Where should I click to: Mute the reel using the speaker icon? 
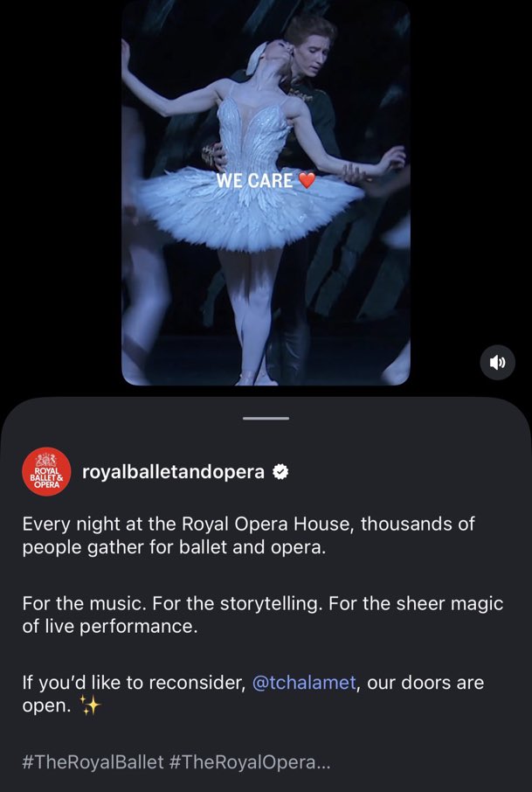497,362
